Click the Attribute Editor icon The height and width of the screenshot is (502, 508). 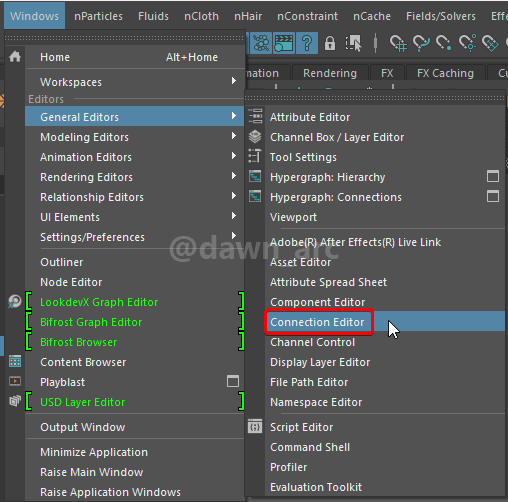pyautogui.click(x=255, y=116)
